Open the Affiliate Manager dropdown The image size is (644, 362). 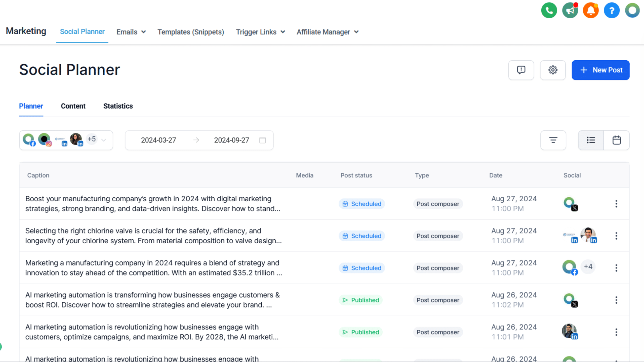[327, 32]
